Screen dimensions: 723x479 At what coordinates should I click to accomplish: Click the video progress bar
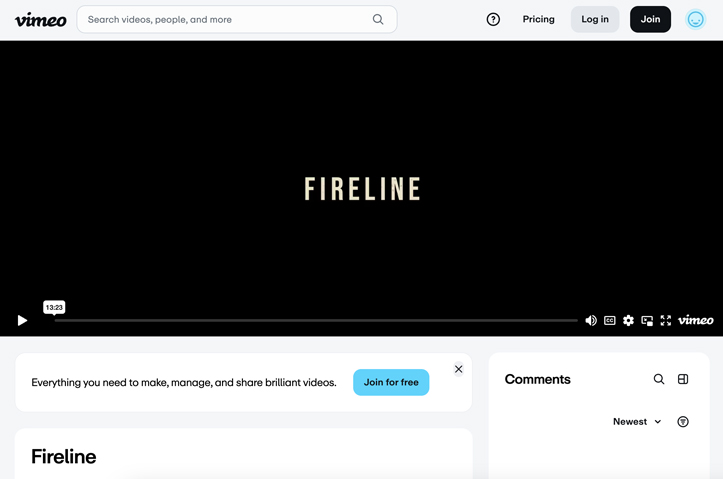(316, 320)
